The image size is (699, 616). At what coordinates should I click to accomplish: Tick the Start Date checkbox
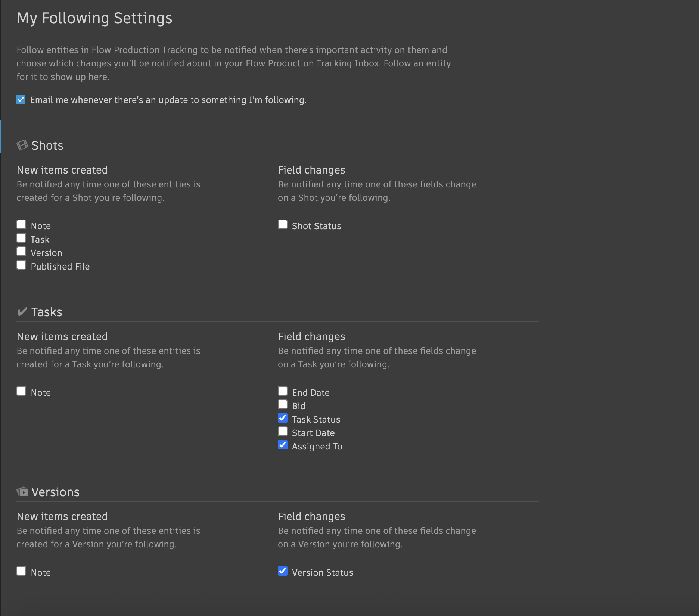(283, 432)
